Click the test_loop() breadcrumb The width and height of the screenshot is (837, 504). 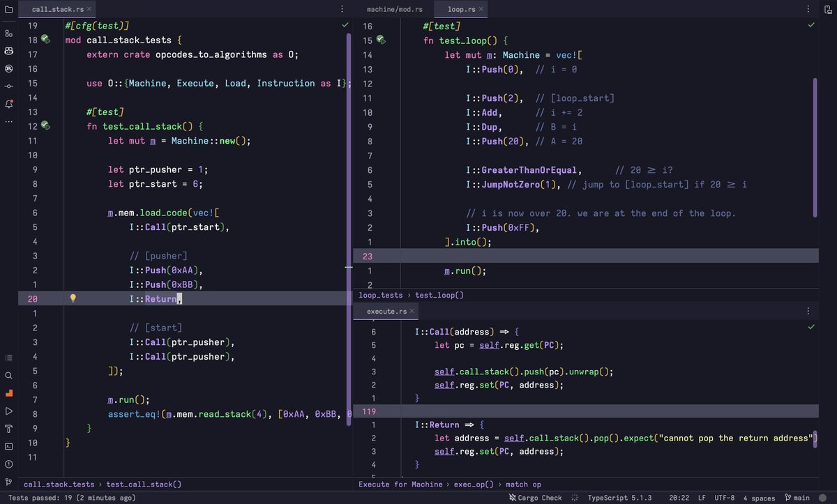coord(439,295)
